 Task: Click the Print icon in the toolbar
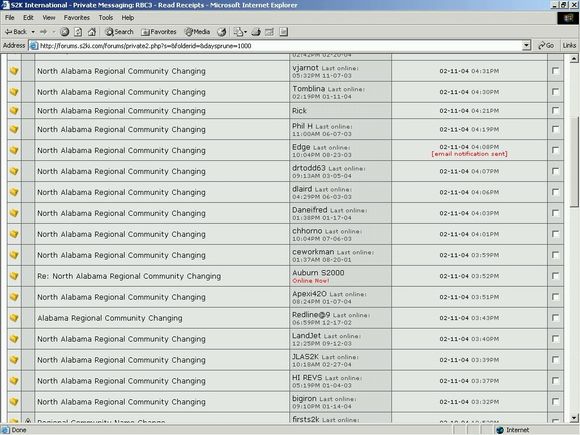coord(256,32)
